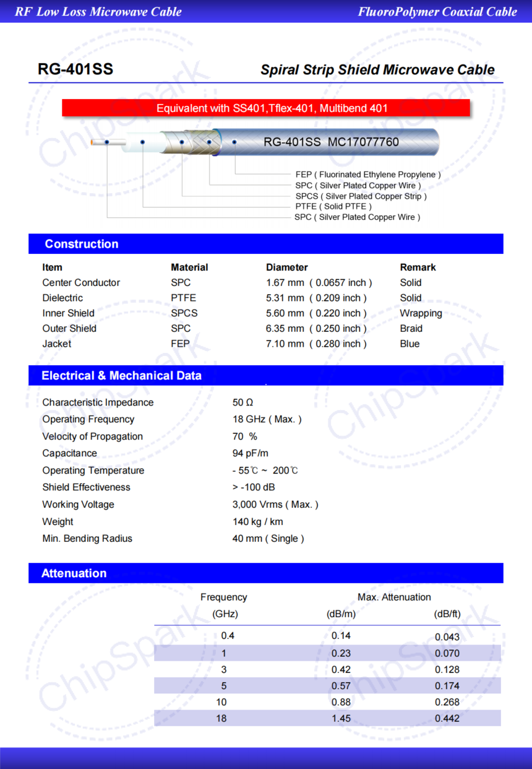Click the RG-401SS product title
This screenshot has width=532, height=769.
click(75, 69)
